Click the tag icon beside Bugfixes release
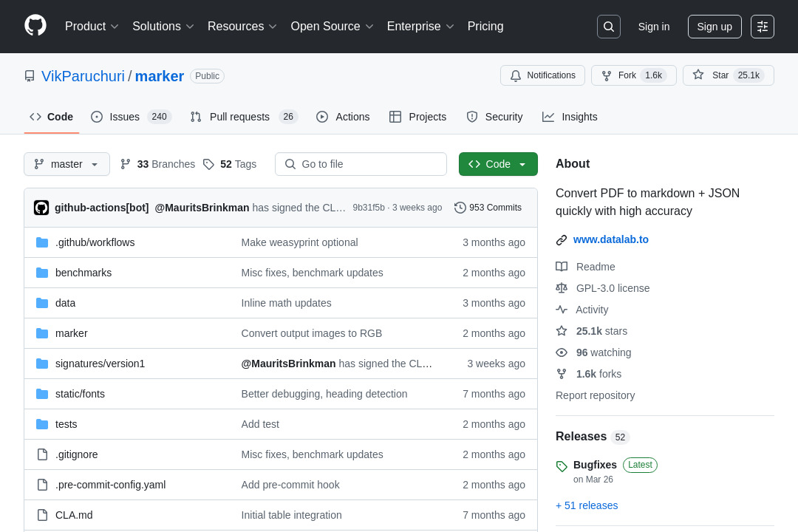Viewport: 798px width, 532px height. (x=562, y=465)
